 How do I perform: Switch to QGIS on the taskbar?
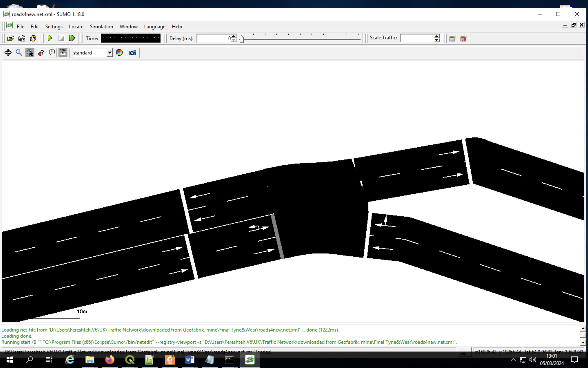tap(130, 360)
